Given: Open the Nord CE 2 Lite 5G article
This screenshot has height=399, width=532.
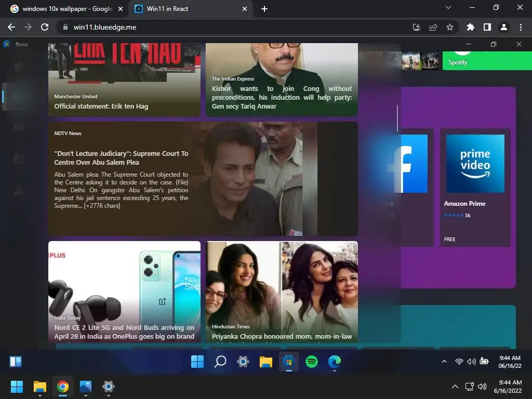Looking at the screenshot, I should coord(124,292).
